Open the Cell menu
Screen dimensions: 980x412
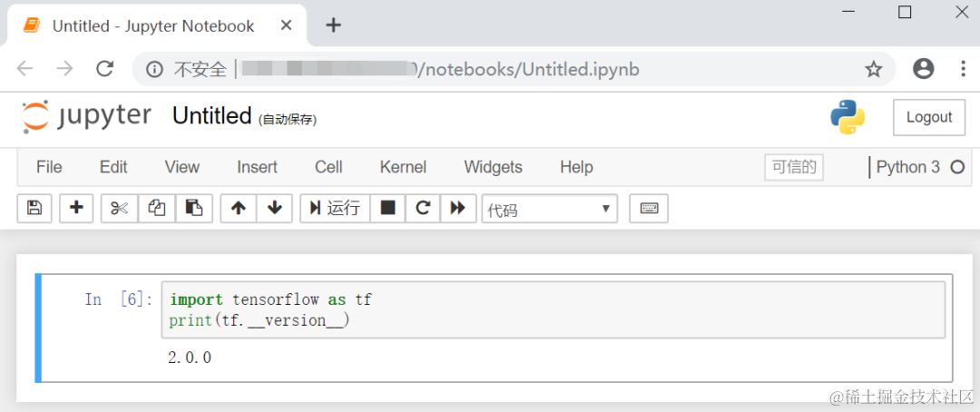[328, 167]
